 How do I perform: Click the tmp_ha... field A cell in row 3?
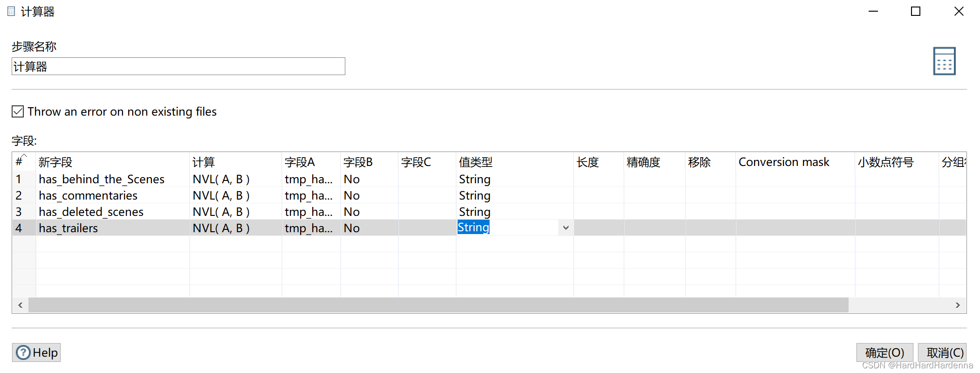point(311,212)
